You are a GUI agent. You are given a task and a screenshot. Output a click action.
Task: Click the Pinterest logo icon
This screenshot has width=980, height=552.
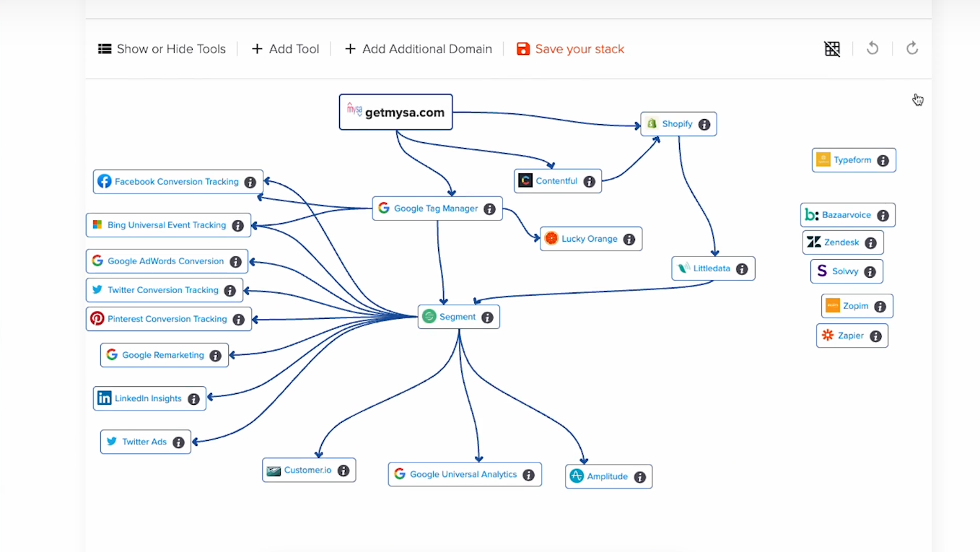[97, 318]
